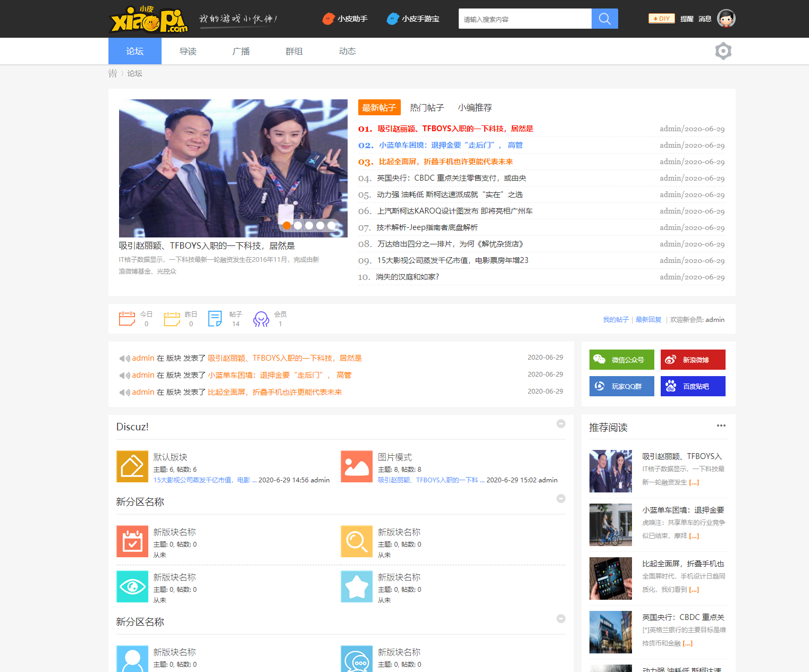Image resolution: width=809 pixels, height=672 pixels.
Task: Click the orange DIY button
Action: (x=661, y=19)
